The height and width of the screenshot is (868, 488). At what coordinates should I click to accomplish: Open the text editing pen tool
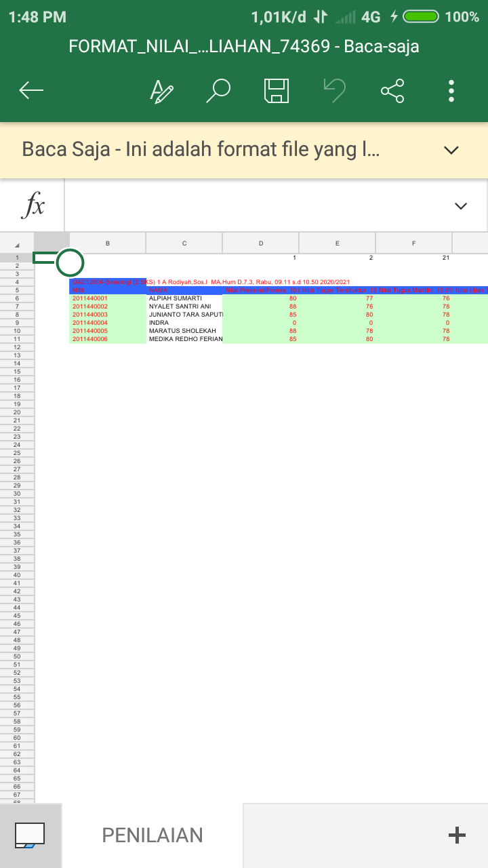coord(161,91)
